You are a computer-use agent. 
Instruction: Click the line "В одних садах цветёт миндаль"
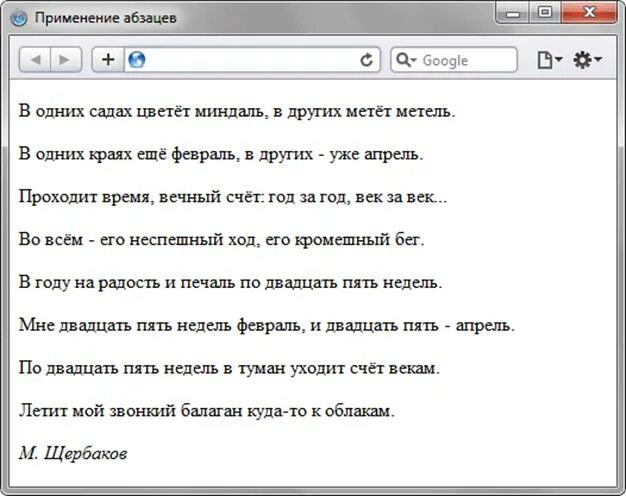coord(237,111)
